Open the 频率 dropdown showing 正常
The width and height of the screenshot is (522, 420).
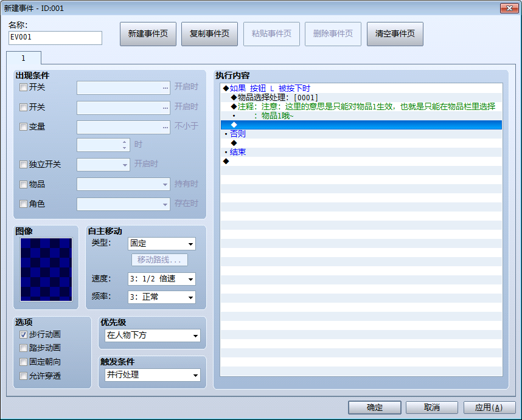pos(162,297)
